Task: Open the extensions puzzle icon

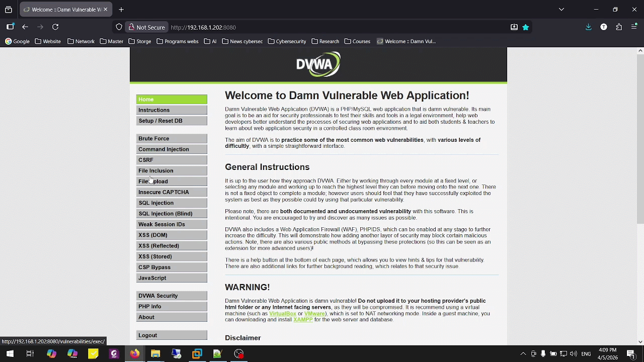Action: (x=619, y=27)
